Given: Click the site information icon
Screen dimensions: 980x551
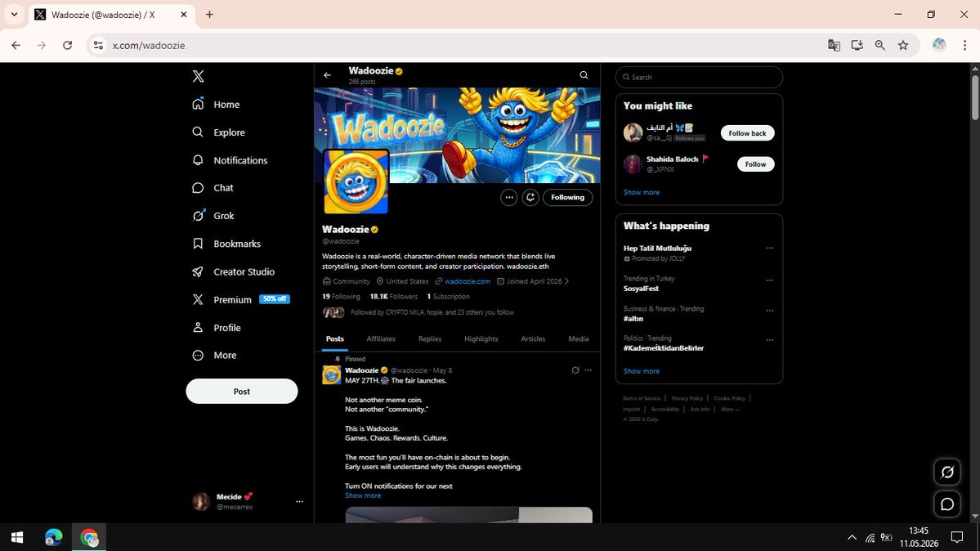Looking at the screenshot, I should [x=98, y=45].
